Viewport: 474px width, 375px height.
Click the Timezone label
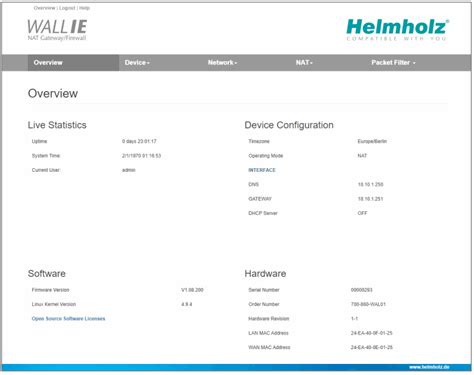tap(259, 141)
